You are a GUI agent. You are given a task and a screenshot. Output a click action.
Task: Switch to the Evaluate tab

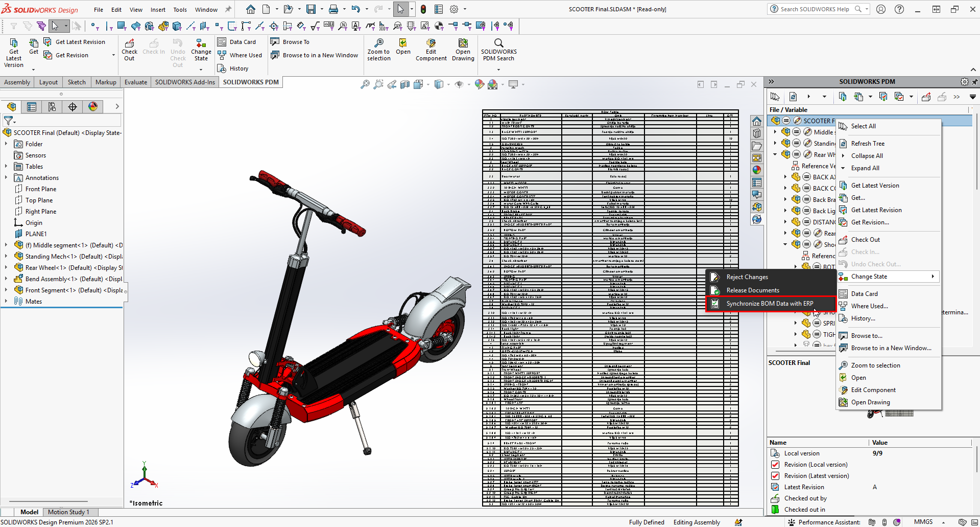[136, 82]
